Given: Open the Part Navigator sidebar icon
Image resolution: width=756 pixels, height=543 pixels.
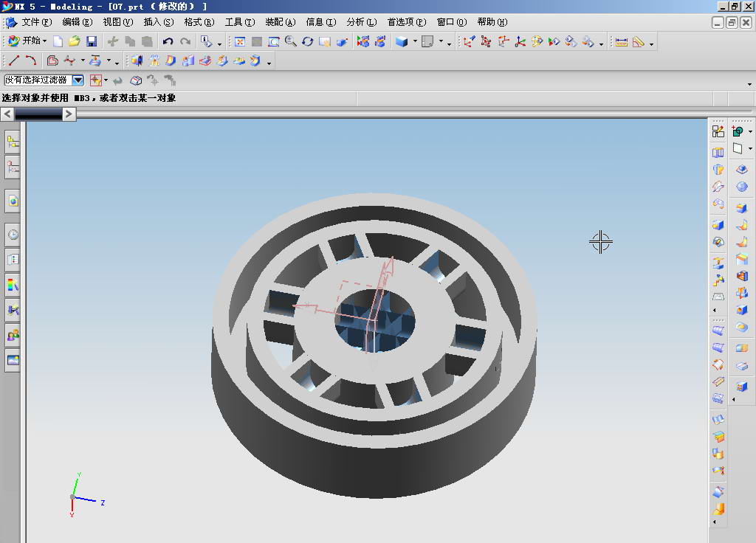Looking at the screenshot, I should coord(13,167).
